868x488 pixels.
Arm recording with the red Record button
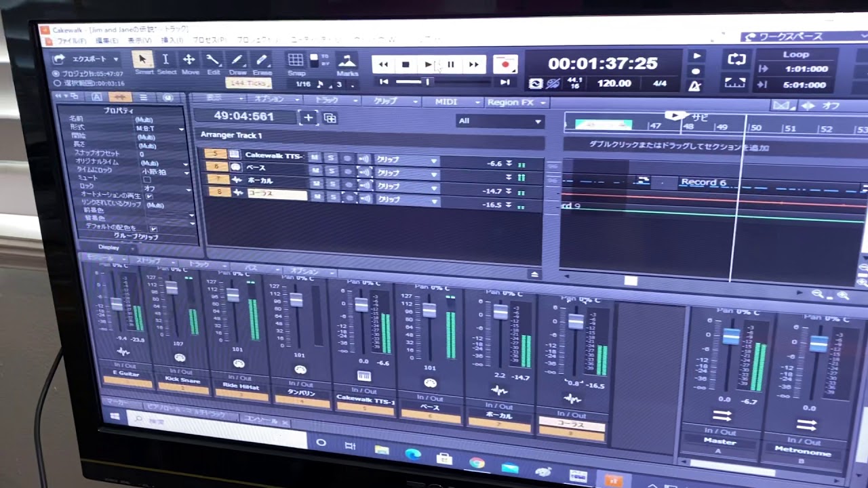505,65
